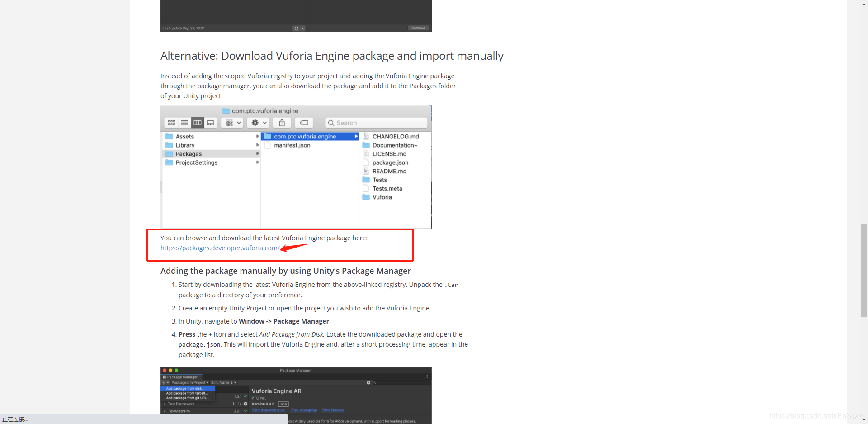This screenshot has height=424, width=868.
Task: Choose Add package from tarball
Action: click(187, 393)
